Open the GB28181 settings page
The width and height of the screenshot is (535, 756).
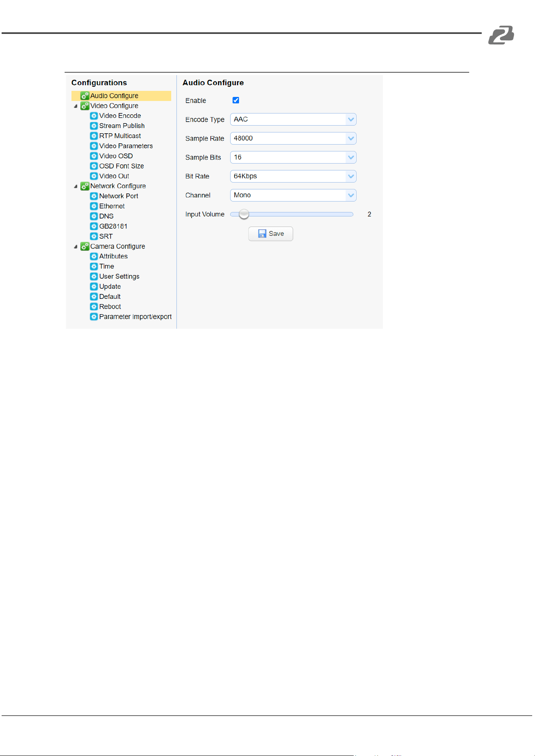pyautogui.click(x=113, y=226)
